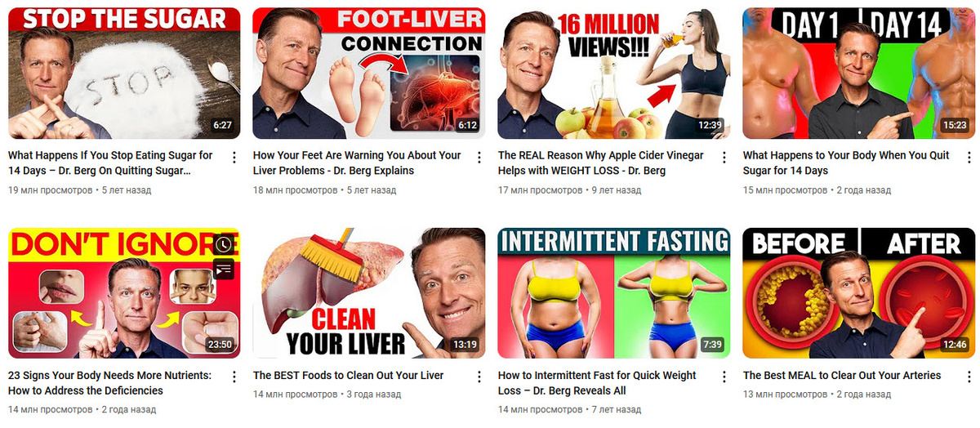Viewport: 980px width, 428px height.
Task: Open the 16 Million Views thumbnail
Action: (614, 74)
